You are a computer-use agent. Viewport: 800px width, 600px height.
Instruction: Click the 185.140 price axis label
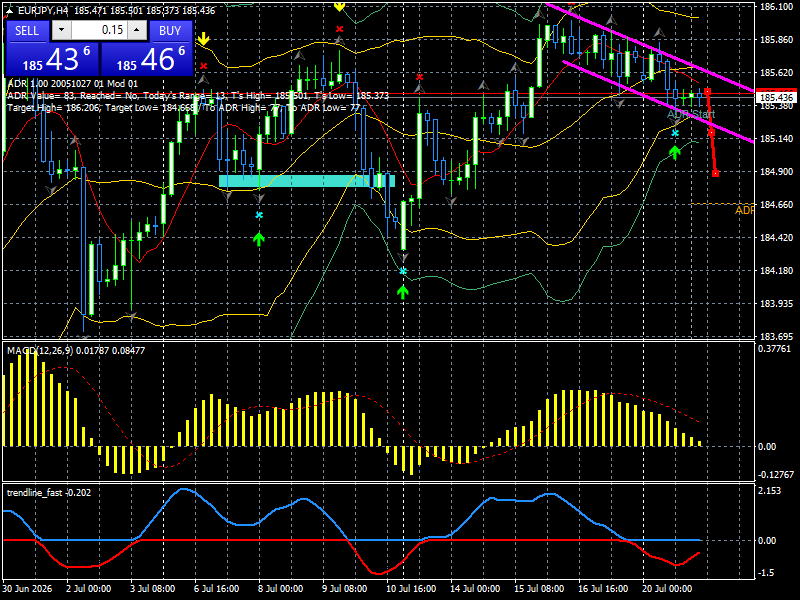point(777,139)
